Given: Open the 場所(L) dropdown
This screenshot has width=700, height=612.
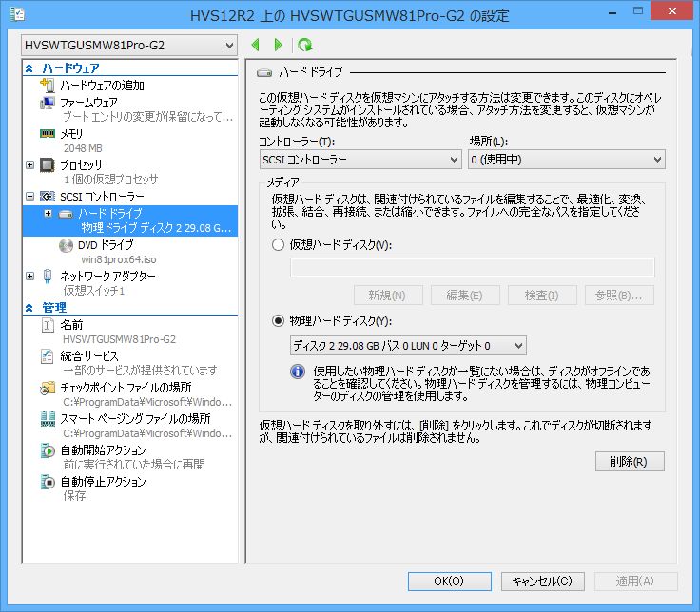Looking at the screenshot, I should (567, 160).
